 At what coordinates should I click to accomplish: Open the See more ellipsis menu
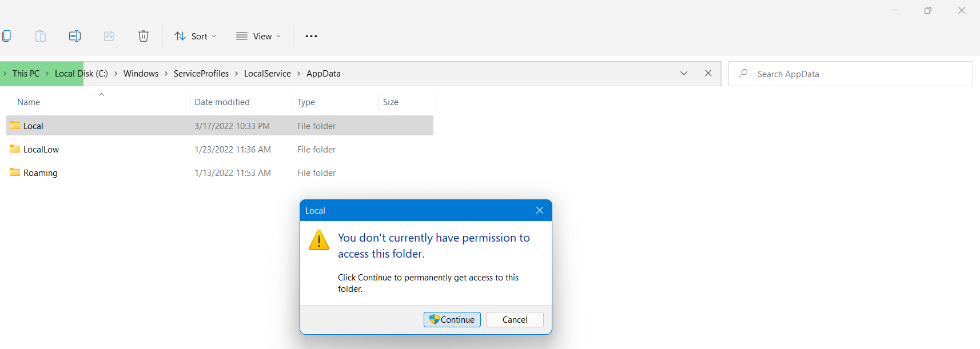[x=311, y=36]
